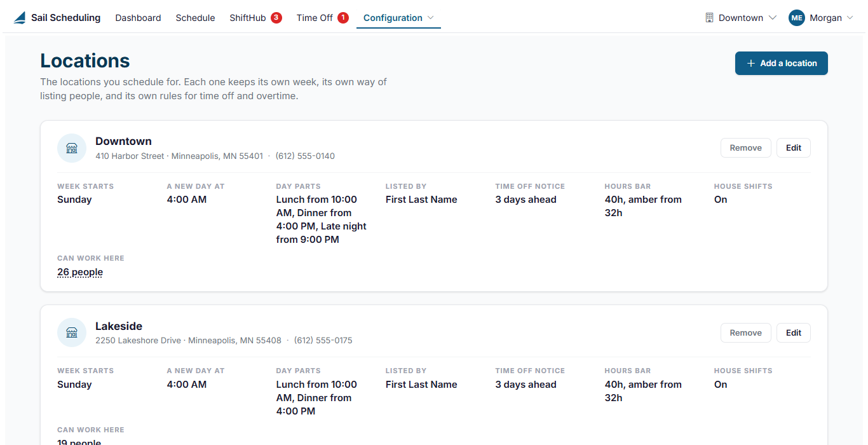Click the Locations description paragraph

tap(214, 89)
